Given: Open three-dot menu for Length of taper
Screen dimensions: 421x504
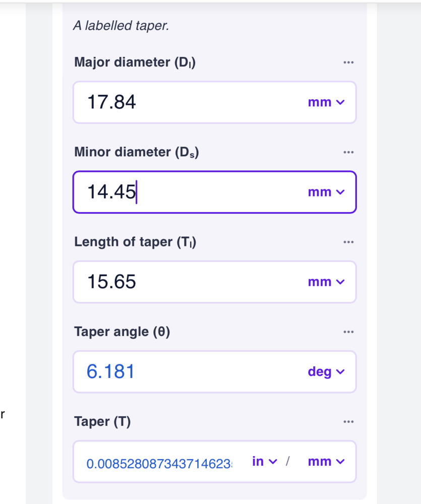Looking at the screenshot, I should click(348, 242).
